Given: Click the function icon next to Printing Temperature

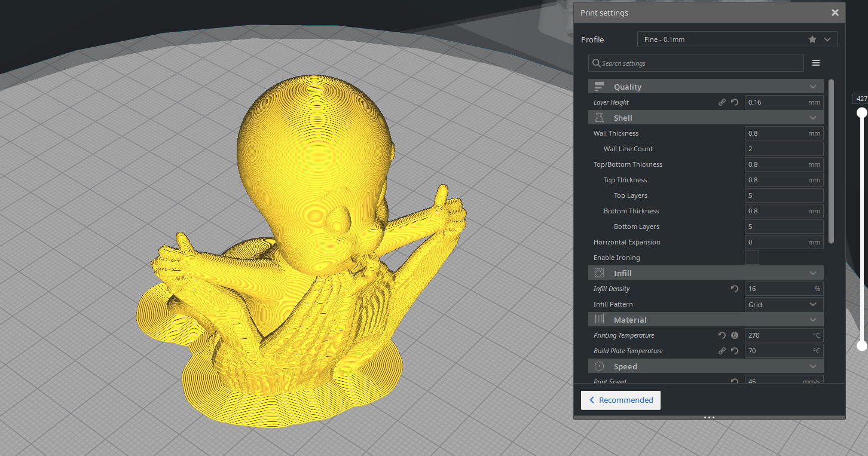Looking at the screenshot, I should [735, 335].
